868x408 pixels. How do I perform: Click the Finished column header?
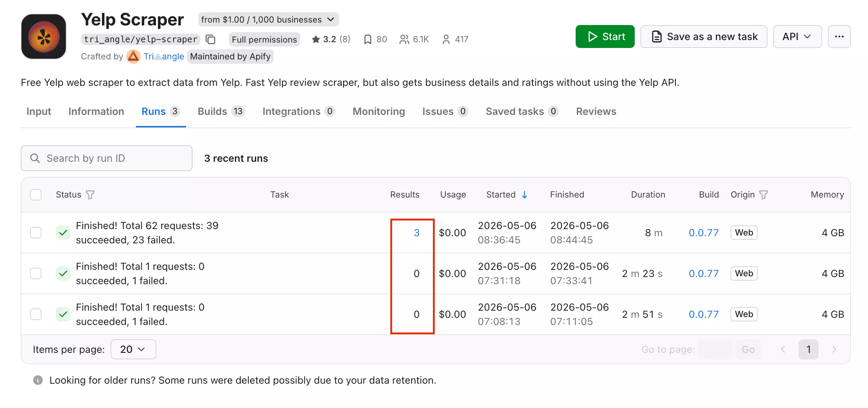[x=567, y=195]
